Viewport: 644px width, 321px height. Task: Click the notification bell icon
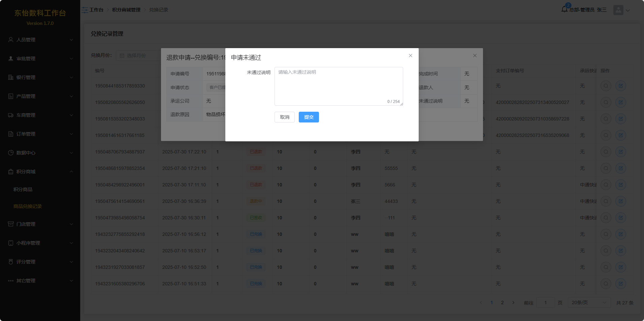pyautogui.click(x=565, y=9)
